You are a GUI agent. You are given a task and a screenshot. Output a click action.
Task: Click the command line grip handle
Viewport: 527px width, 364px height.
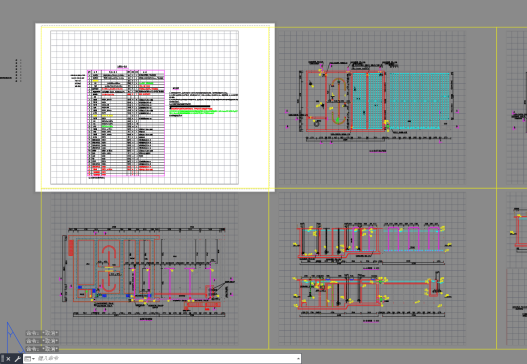pos(2,359)
